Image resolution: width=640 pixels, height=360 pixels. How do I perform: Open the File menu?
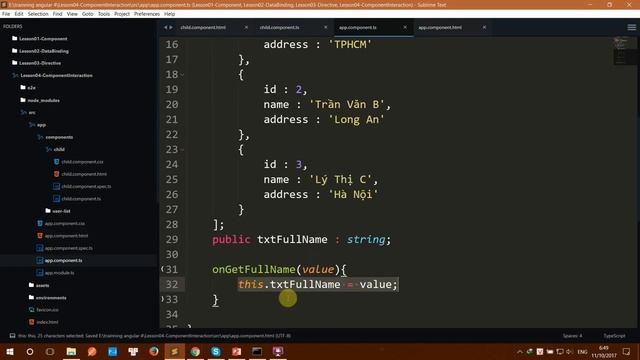click(x=6, y=14)
